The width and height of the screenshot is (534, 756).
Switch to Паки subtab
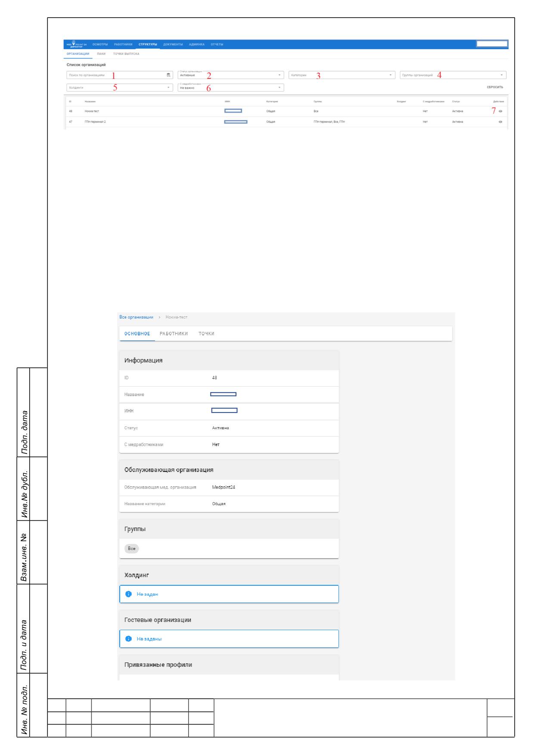101,54
